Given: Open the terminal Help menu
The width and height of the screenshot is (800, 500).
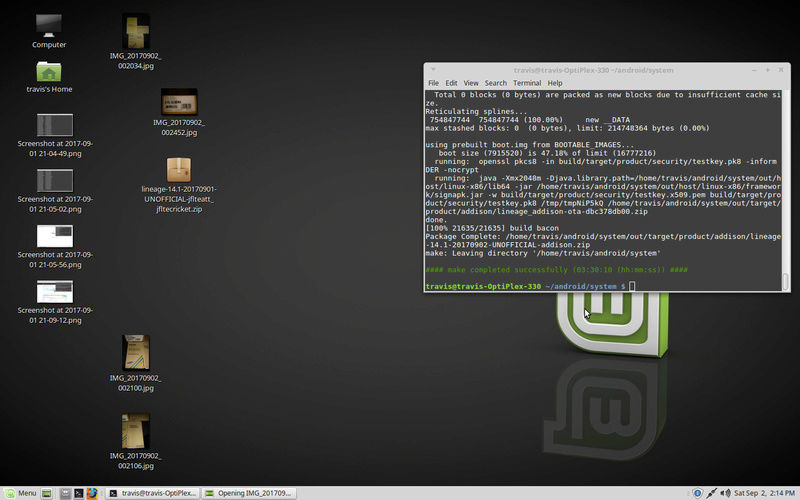Looking at the screenshot, I should pyautogui.click(x=555, y=83).
